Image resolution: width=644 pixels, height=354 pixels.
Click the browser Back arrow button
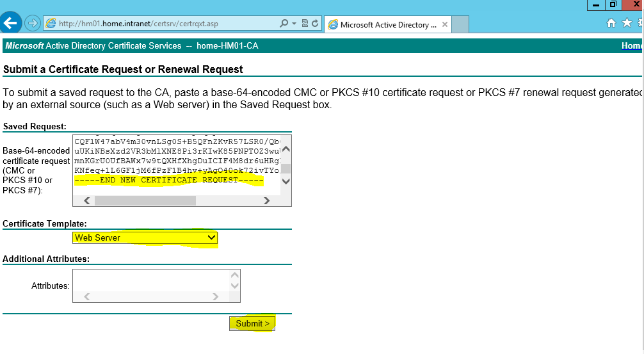click(11, 24)
